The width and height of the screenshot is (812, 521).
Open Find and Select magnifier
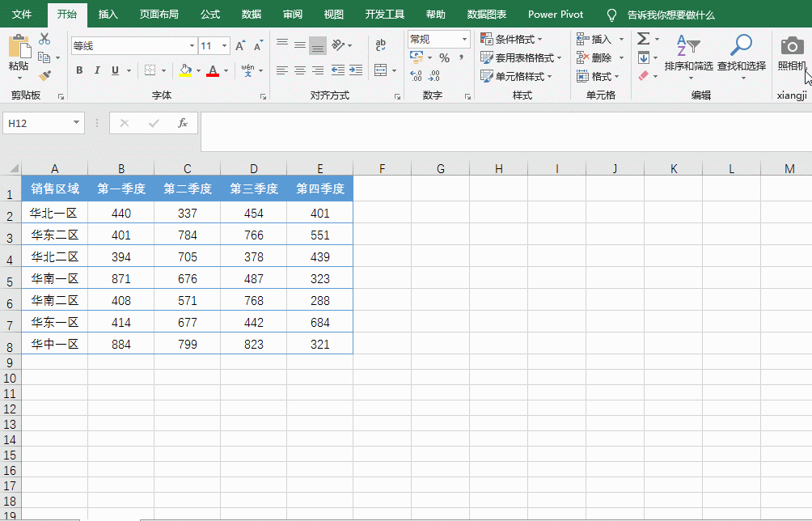(742, 57)
